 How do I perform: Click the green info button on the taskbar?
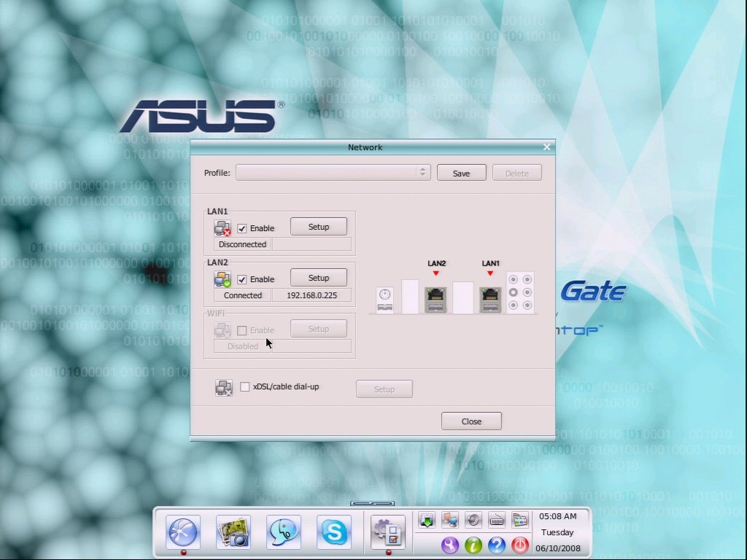click(473, 545)
